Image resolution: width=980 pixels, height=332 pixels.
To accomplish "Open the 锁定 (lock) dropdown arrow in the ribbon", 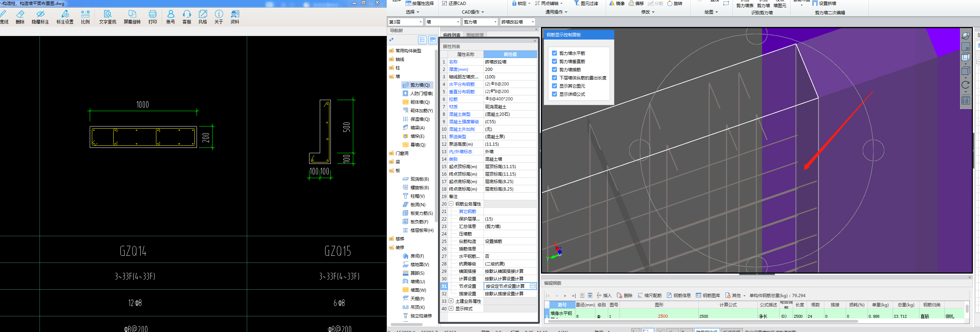I will pos(530,4).
